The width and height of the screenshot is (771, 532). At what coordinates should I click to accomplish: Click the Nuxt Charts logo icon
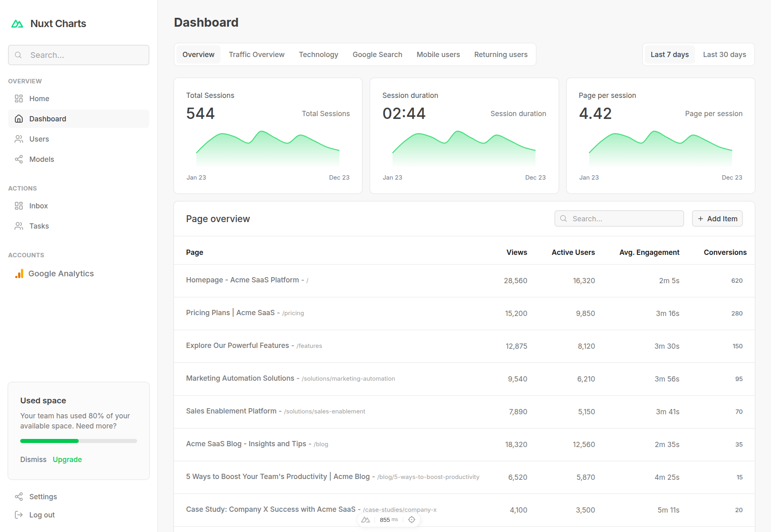(17, 24)
